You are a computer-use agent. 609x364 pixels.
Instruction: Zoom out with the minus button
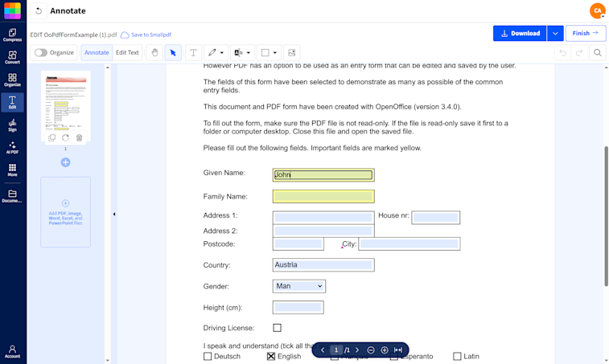(x=371, y=350)
